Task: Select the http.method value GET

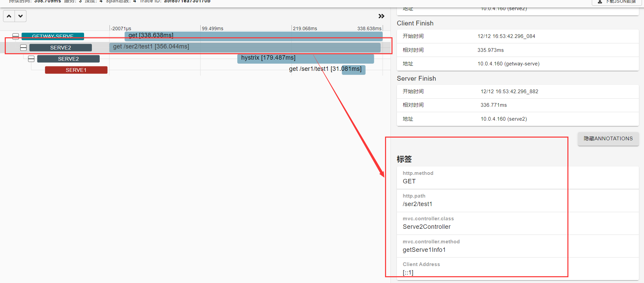Action: pos(409,181)
